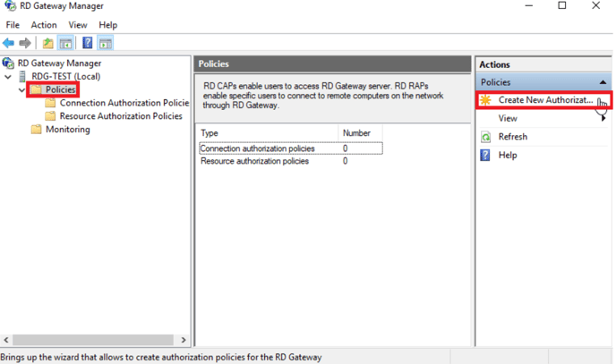Select the Policies tree item
This screenshot has width=616, height=364.
(x=60, y=89)
